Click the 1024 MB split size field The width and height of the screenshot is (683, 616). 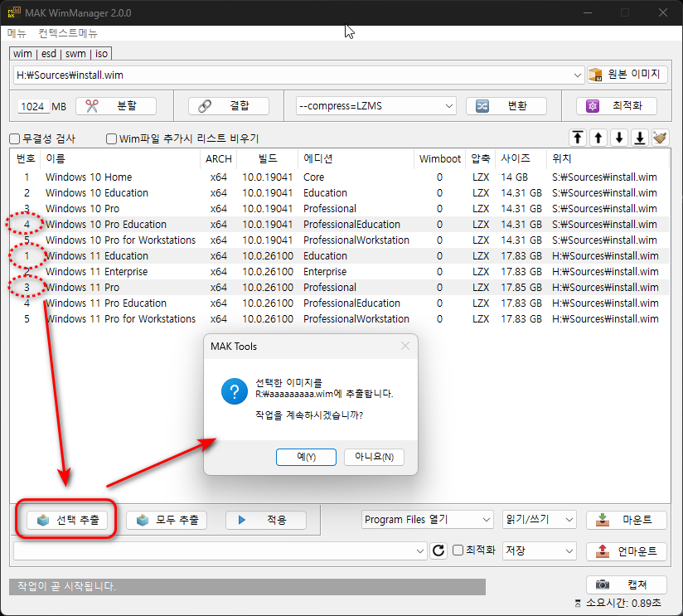click(x=33, y=106)
